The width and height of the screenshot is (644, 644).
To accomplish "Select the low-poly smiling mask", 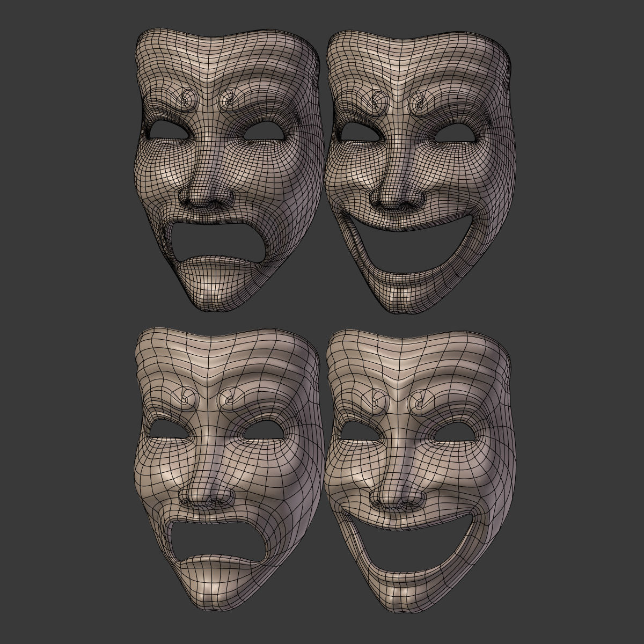I will click(420, 471).
